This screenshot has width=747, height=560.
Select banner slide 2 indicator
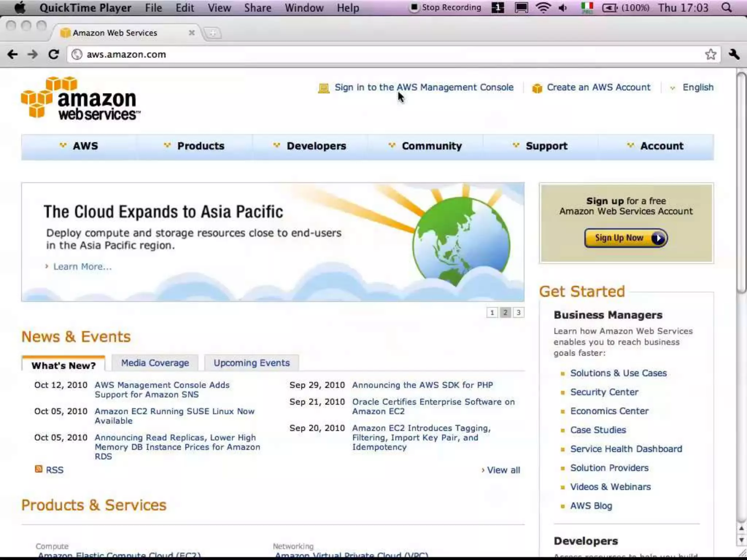click(505, 312)
